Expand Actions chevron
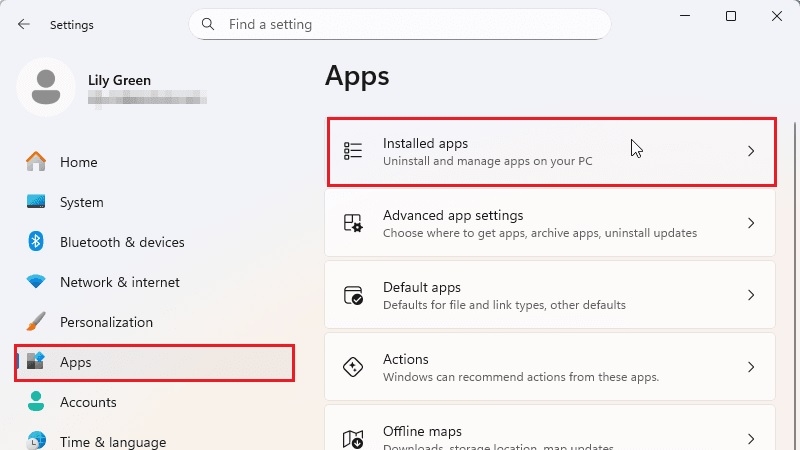Screen dimensions: 800x450 pos(751,367)
